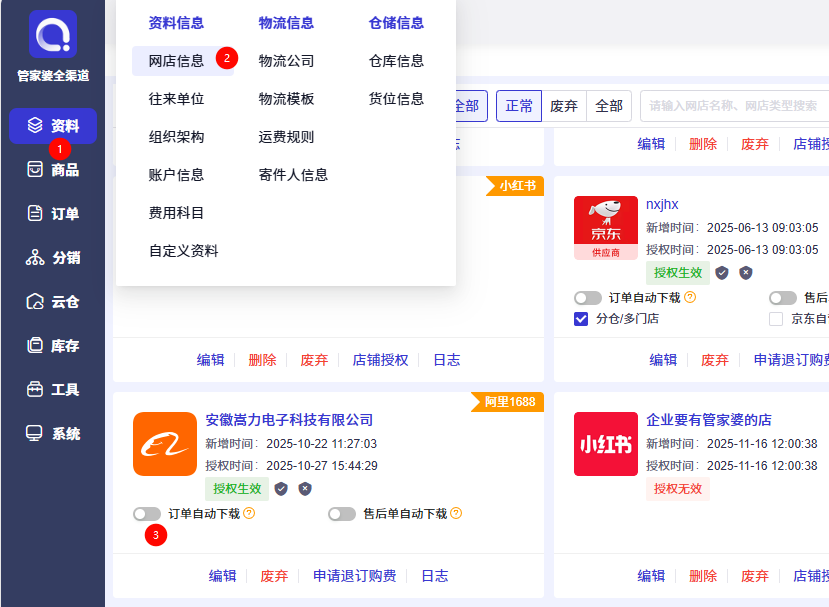This screenshot has height=607, width=829.
Task: Open the 分销 sidebar section
Action: tap(53, 257)
